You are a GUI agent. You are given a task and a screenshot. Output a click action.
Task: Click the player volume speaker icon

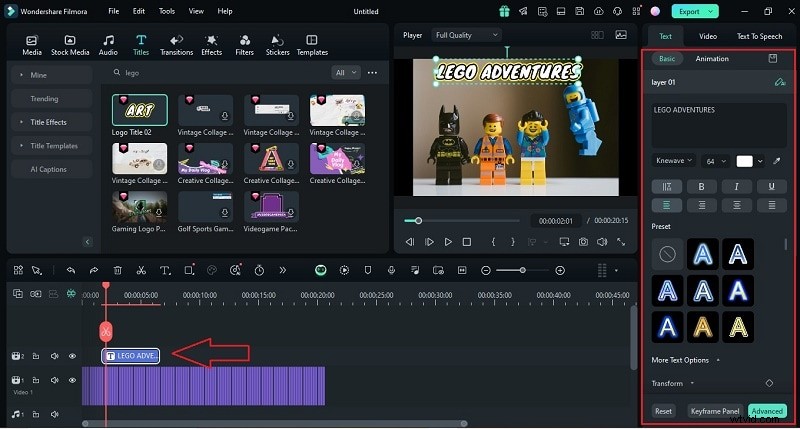[602, 242]
